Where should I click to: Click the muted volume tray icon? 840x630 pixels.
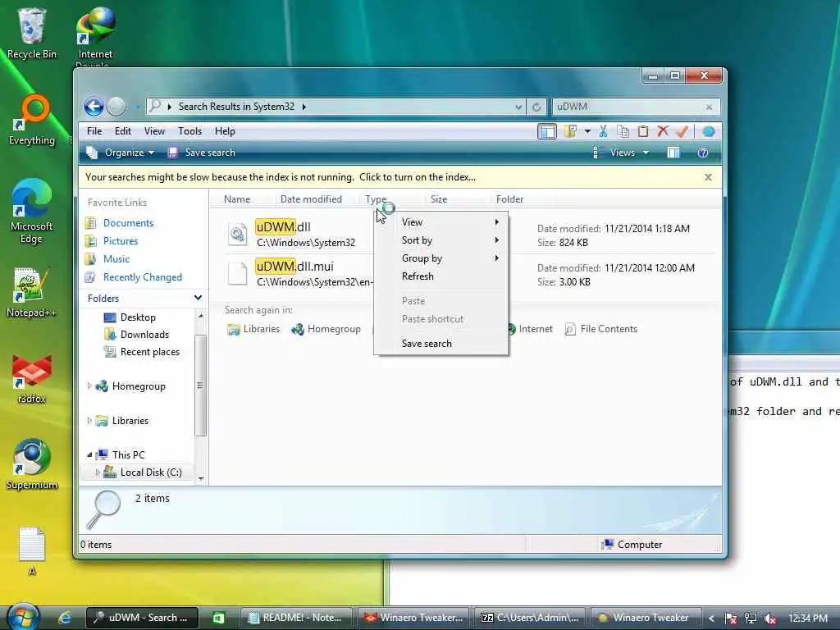coord(770,619)
